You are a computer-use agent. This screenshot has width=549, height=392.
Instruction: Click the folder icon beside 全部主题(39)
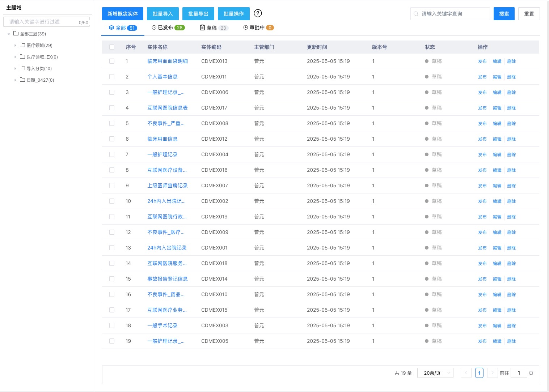click(16, 34)
